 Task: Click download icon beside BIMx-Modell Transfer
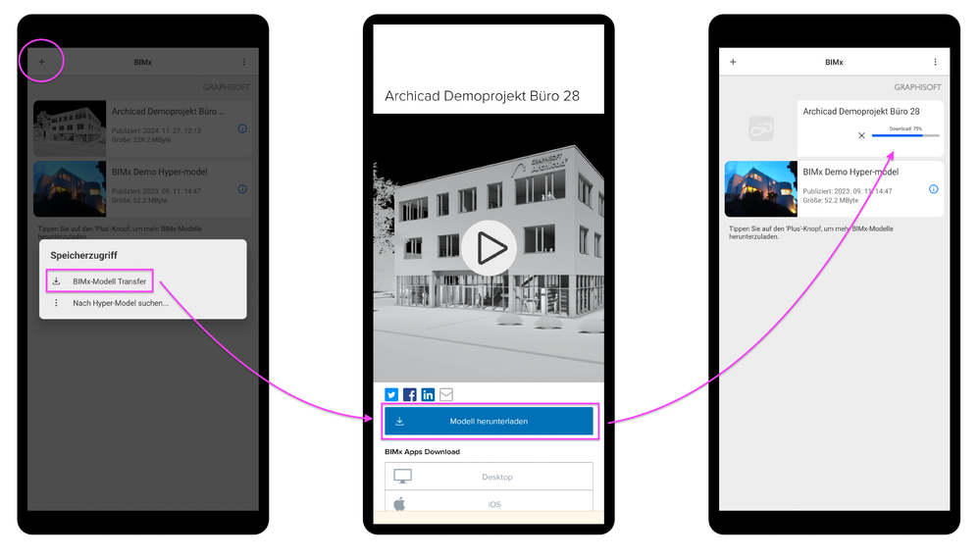[56, 281]
